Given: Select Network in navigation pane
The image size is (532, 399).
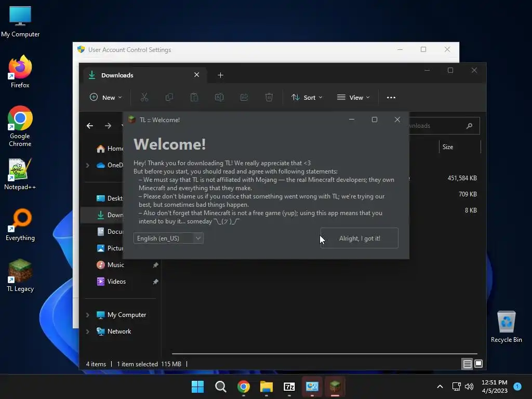Looking at the screenshot, I should pyautogui.click(x=114, y=331).
